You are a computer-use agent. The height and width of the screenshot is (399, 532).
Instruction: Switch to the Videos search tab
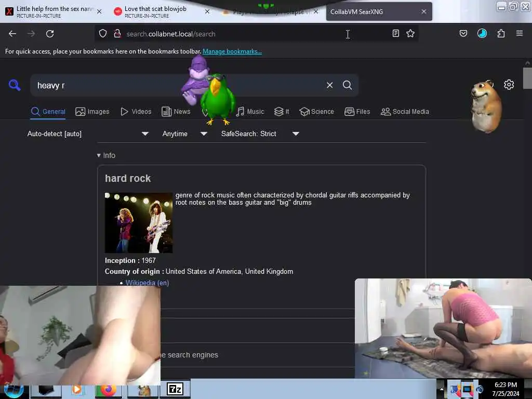[x=136, y=112]
